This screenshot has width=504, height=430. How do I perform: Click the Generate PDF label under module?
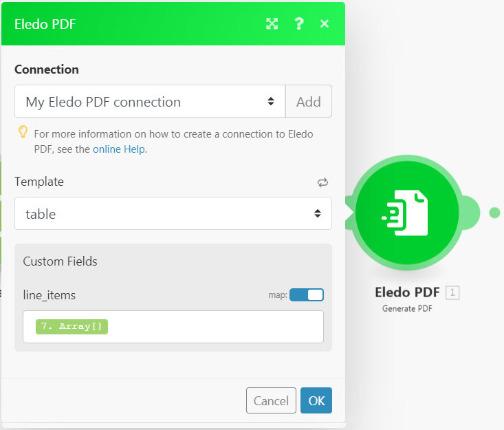click(407, 309)
